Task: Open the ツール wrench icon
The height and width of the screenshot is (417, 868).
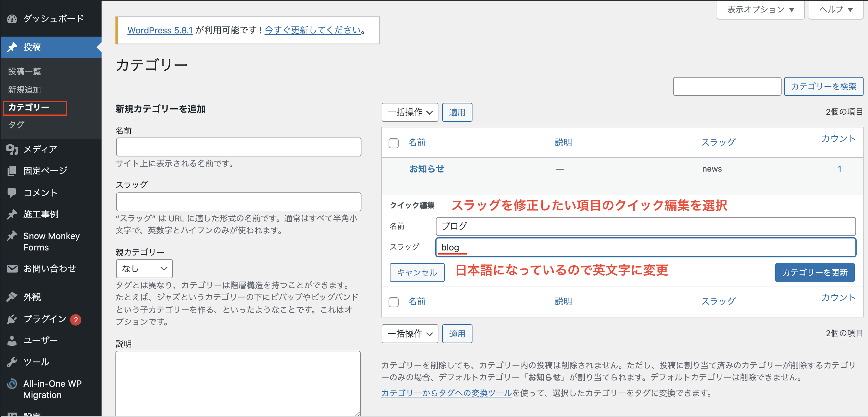Action: (x=12, y=362)
